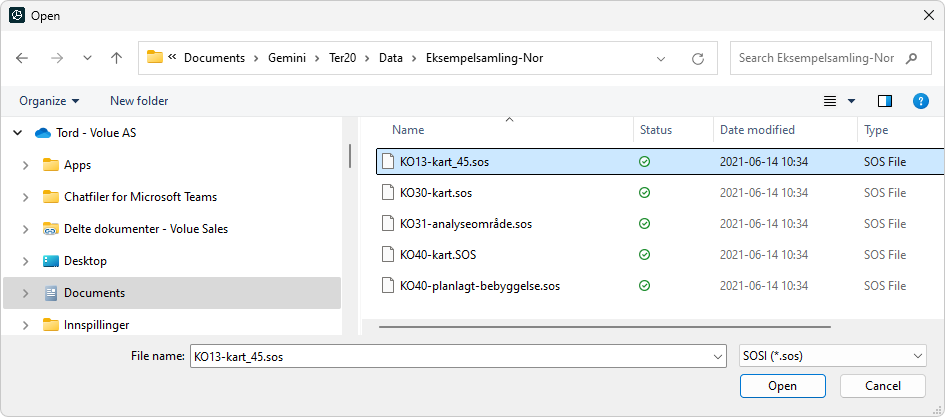The width and height of the screenshot is (945, 417).
Task: Go back to previous folder
Action: pyautogui.click(x=22, y=58)
